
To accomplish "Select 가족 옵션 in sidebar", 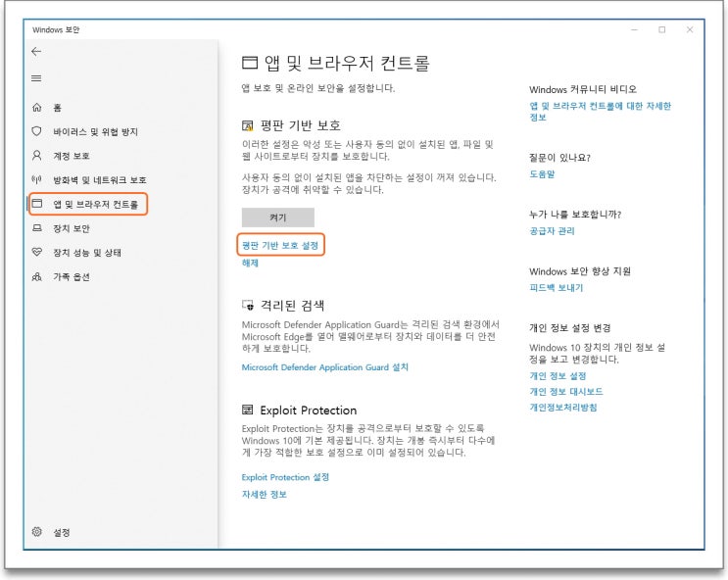I will click(x=71, y=276).
